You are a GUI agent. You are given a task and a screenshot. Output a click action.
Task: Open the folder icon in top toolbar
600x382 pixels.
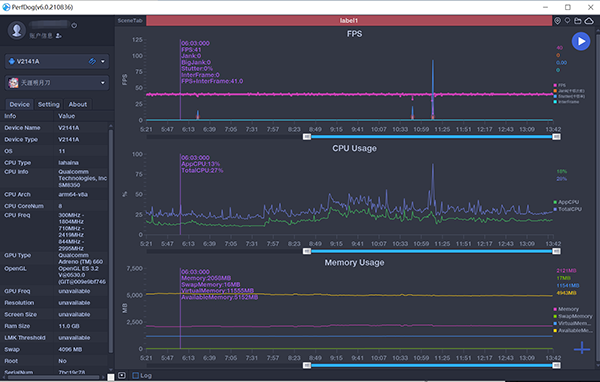(577, 21)
